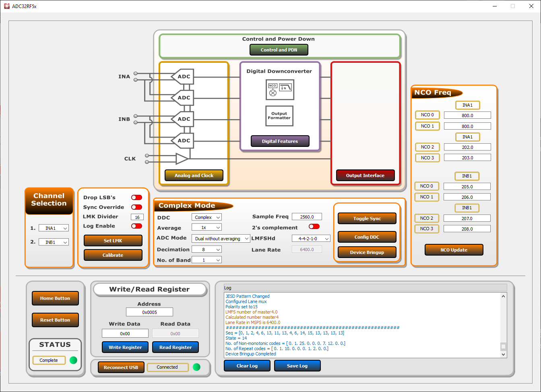Click the green Connected status indicator
The image size is (541, 392).
pos(196,367)
